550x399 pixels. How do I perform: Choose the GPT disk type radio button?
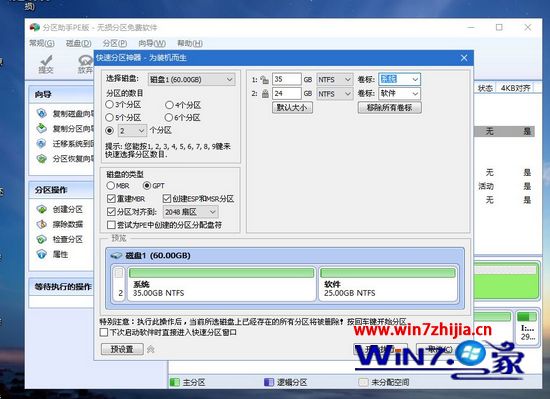[x=147, y=185]
